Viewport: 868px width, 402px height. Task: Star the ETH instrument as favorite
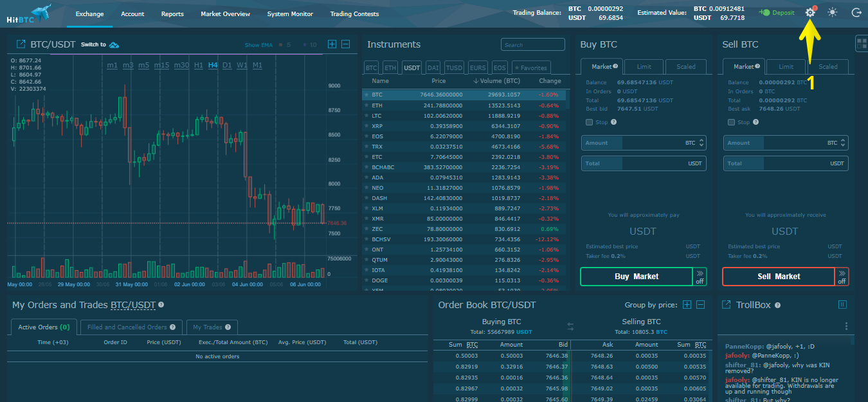click(366, 105)
